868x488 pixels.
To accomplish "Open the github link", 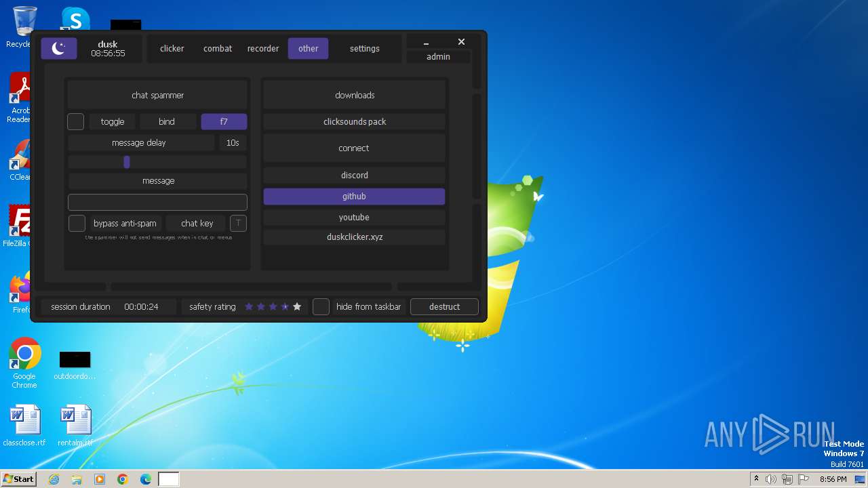I will pyautogui.click(x=354, y=196).
